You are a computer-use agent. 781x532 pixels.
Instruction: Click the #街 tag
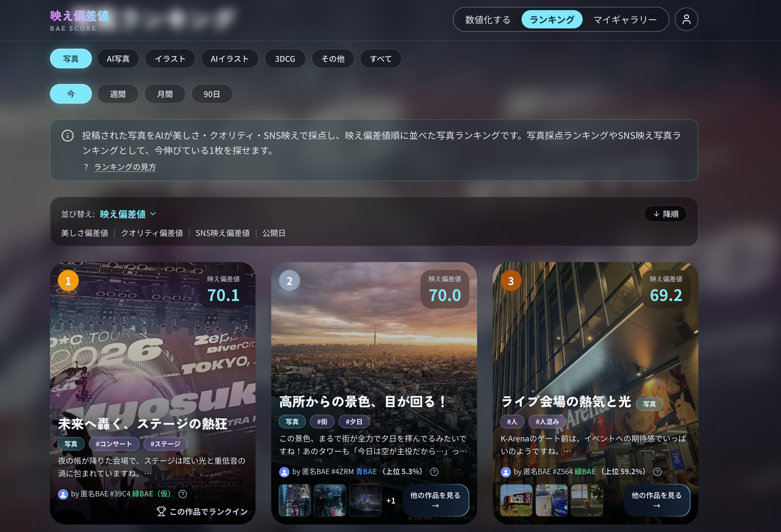(x=322, y=422)
